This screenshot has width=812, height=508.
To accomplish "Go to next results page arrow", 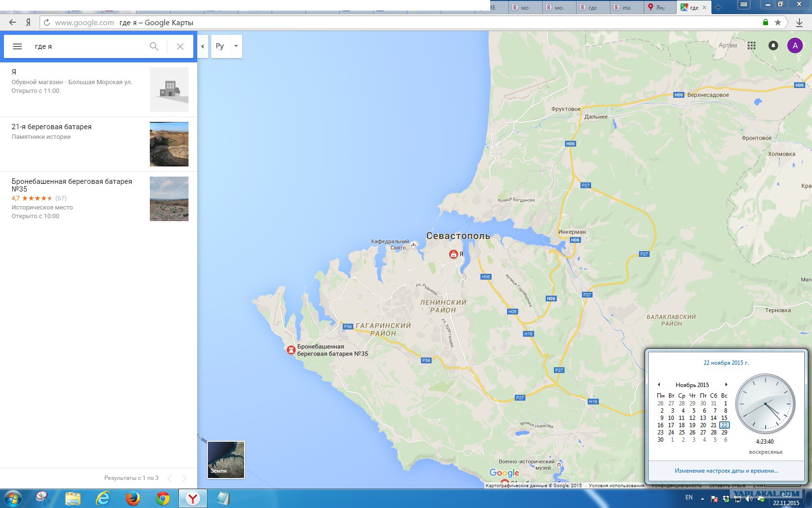I will coord(184,478).
